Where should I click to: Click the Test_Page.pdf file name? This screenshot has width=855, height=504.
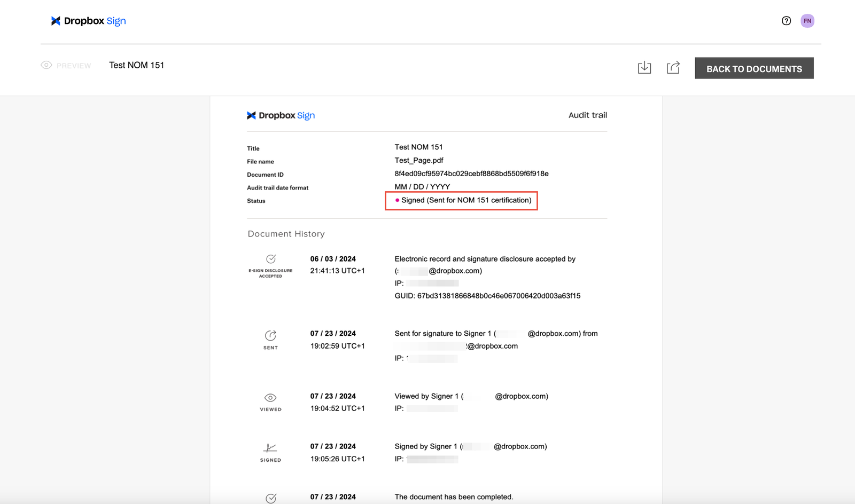[x=419, y=160]
